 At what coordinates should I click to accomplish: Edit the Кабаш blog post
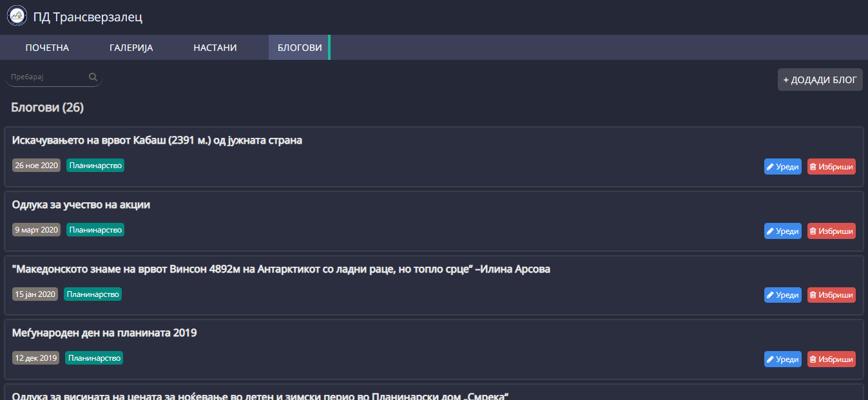click(782, 167)
